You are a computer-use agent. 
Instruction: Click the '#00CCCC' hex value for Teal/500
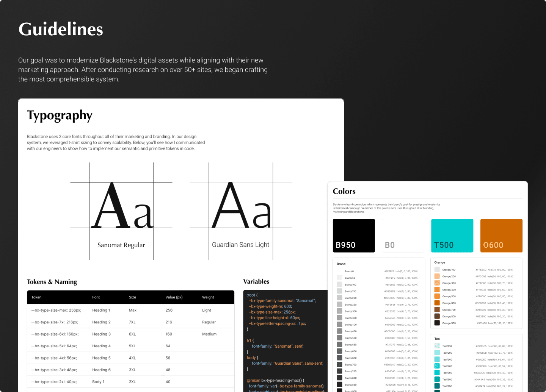[479, 373]
